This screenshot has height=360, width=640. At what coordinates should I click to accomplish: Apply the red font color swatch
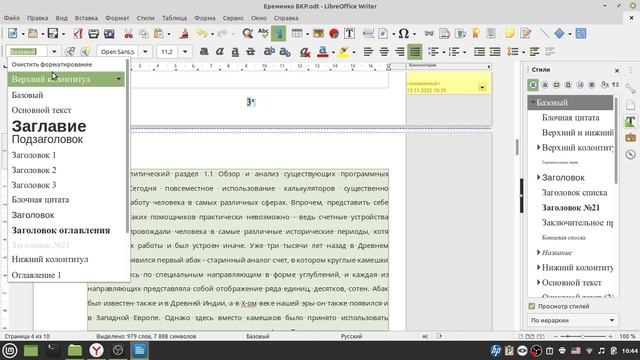tap(322, 51)
